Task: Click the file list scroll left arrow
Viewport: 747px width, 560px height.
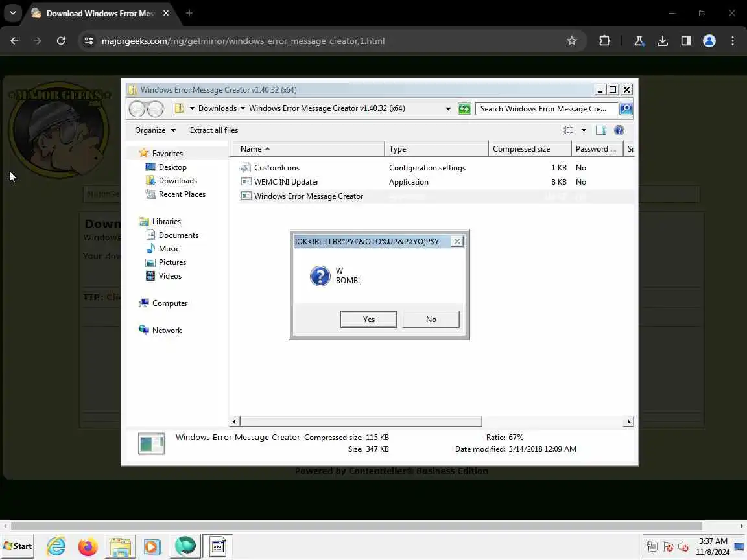Action: [x=234, y=421]
